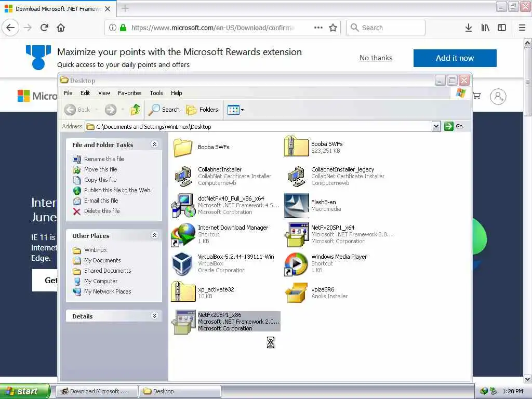Go to Shared Documents under Other Places
Screen dimensions: 532x399
[x=108, y=271]
